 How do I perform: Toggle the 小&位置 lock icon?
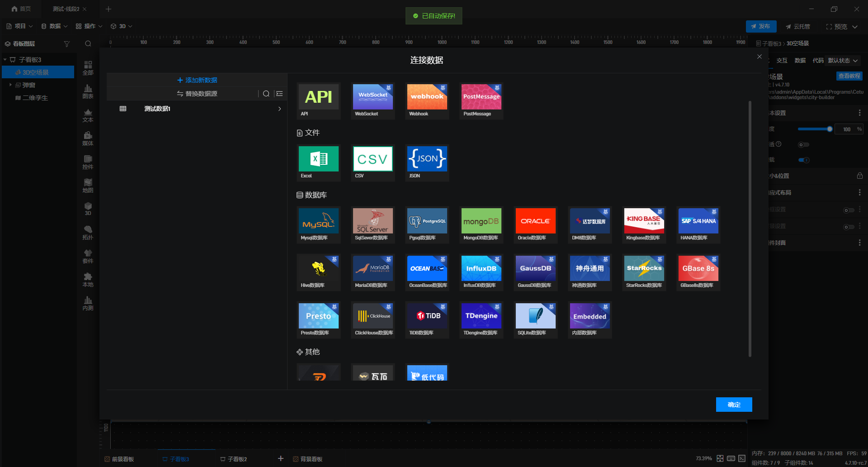pos(860,176)
